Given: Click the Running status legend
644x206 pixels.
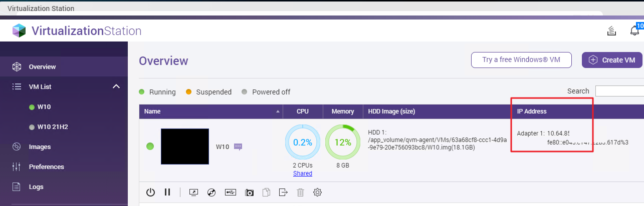Looking at the screenshot, I should pyautogui.click(x=157, y=92).
